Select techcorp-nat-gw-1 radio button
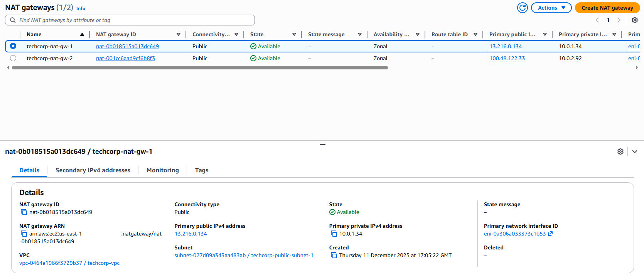The width and height of the screenshot is (644, 276). pyautogui.click(x=13, y=46)
